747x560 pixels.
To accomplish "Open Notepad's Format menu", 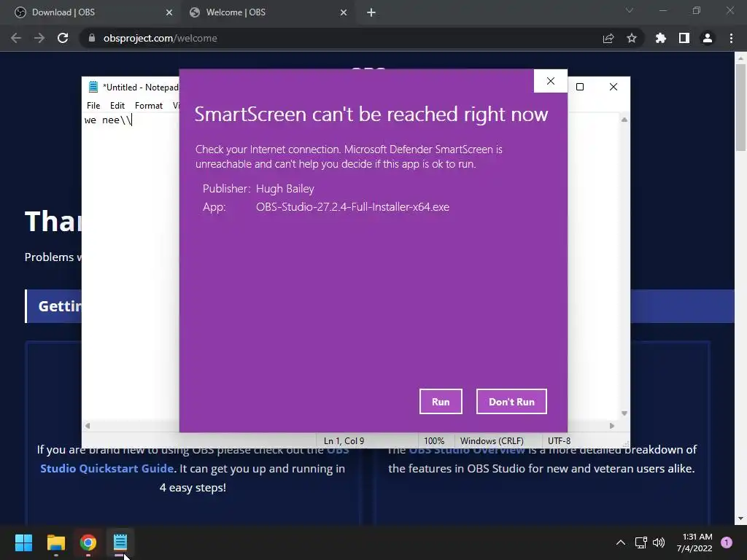I will pos(149,106).
